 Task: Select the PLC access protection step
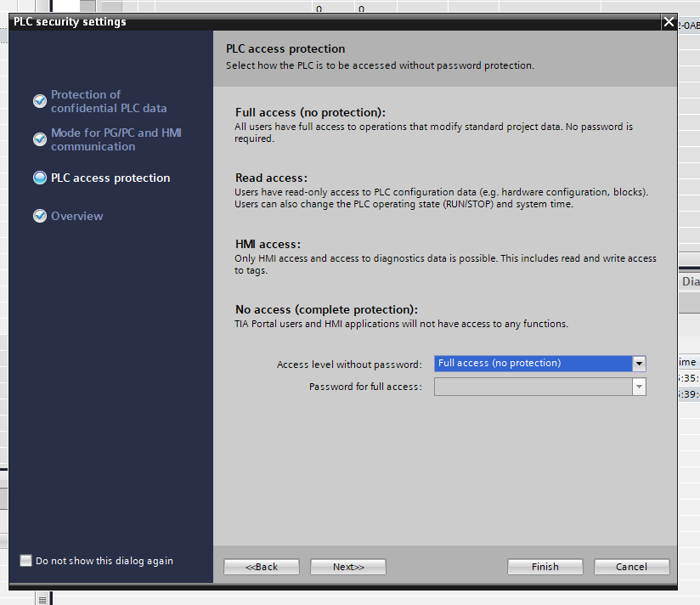110,178
